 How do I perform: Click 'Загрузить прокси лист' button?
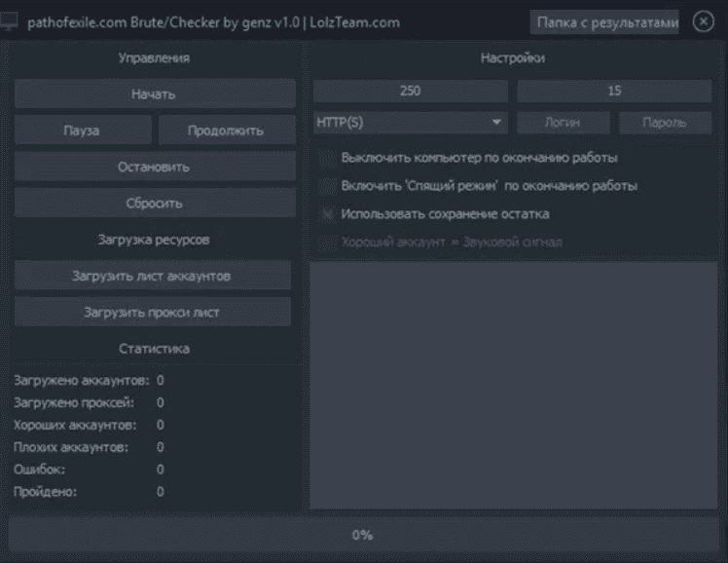152,312
